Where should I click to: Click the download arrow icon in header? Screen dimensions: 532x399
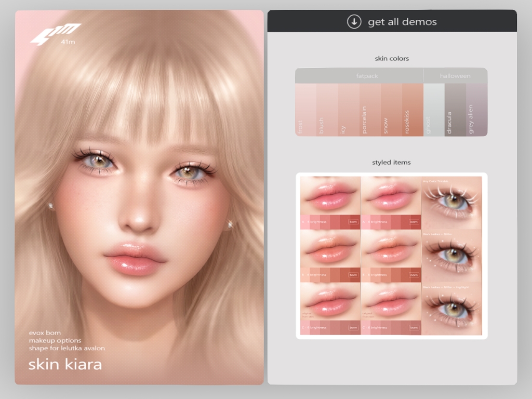(x=354, y=22)
